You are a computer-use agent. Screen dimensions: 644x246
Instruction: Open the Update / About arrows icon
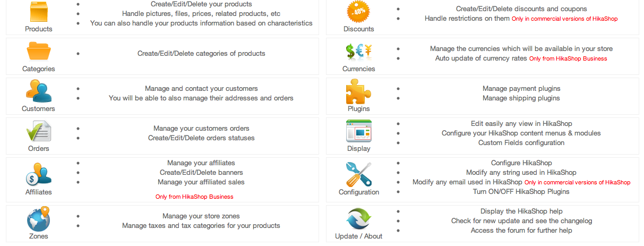[359, 218]
